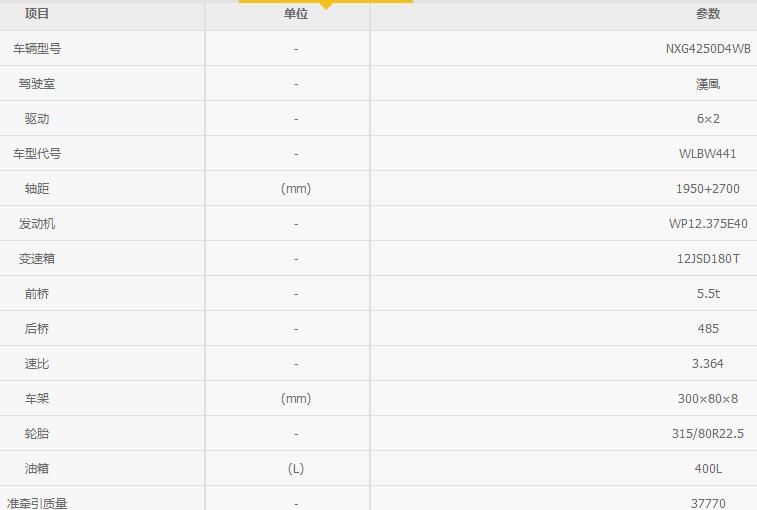Select the 速比 ratio value 3.364

click(x=708, y=364)
